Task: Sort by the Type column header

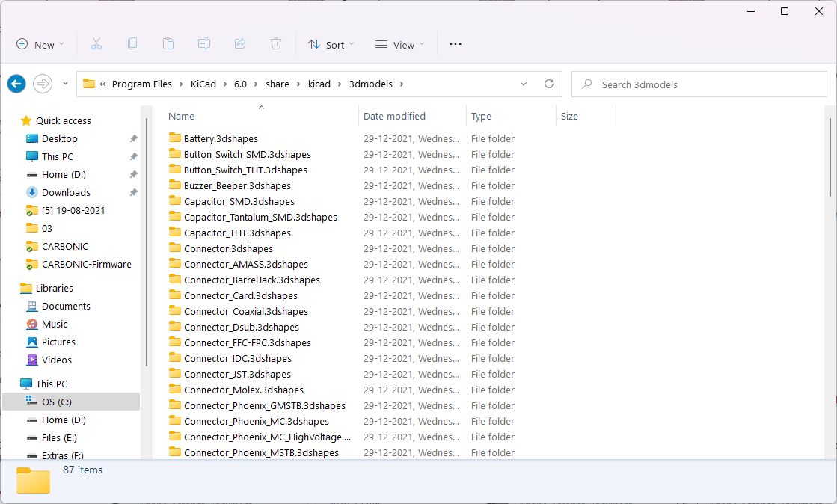Action: coord(481,116)
